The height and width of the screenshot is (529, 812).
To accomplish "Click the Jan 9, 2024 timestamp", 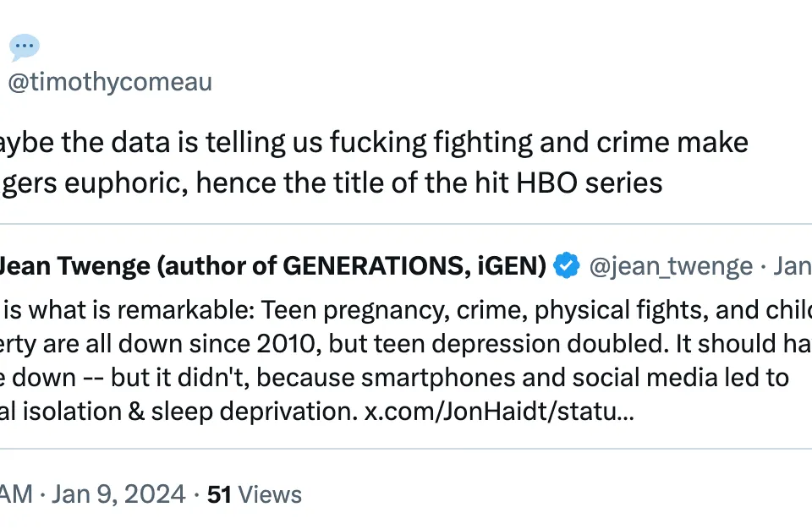I will [118, 494].
